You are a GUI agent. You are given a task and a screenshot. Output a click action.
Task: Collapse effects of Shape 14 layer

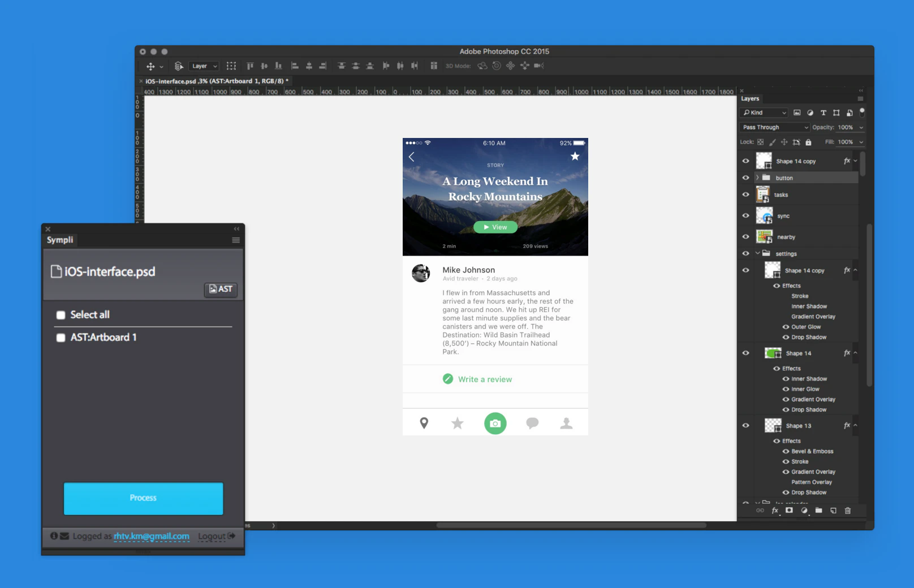855,353
